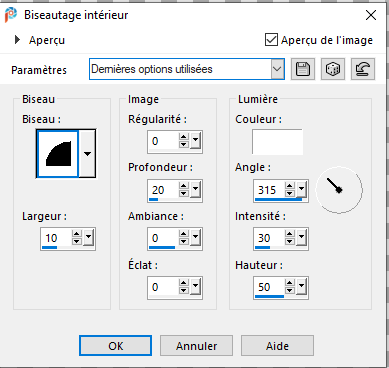Open the Biseau shape dropdown arrow
The height and width of the screenshot is (368, 389).
(87, 154)
